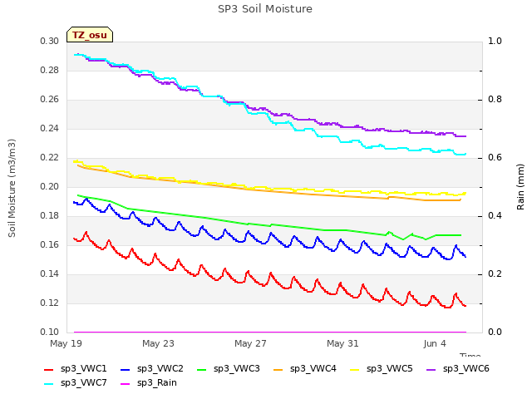This screenshot has height=399, width=532.
Task: Click the cyan sp3_VWC7 legend swatch
Action: click(49, 384)
